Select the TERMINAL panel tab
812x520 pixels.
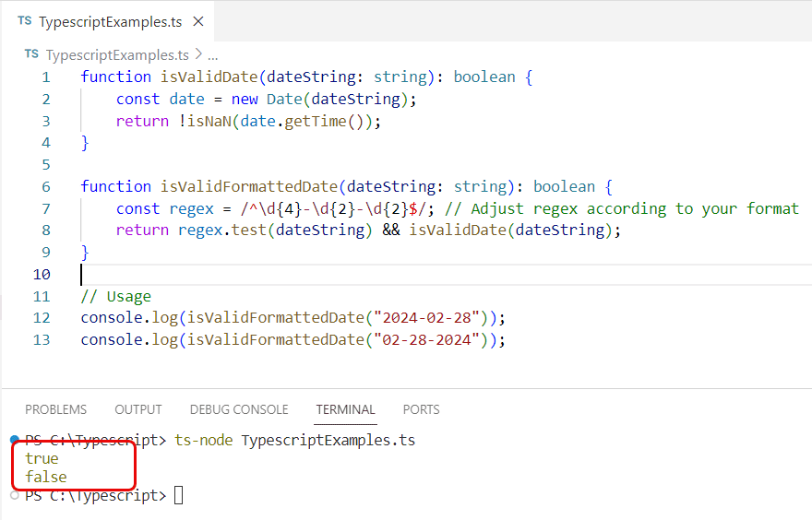click(x=345, y=409)
